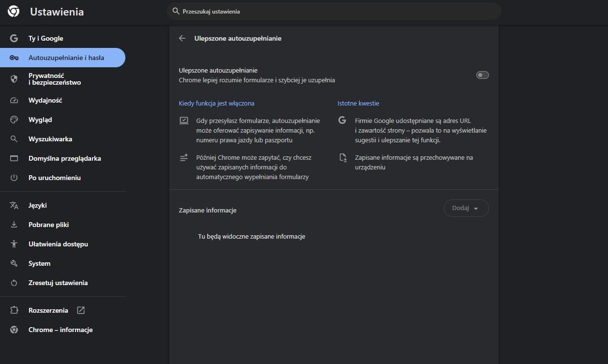Click the download icon for Pobrane pliki
This screenshot has width=608, height=364.
[x=14, y=225]
